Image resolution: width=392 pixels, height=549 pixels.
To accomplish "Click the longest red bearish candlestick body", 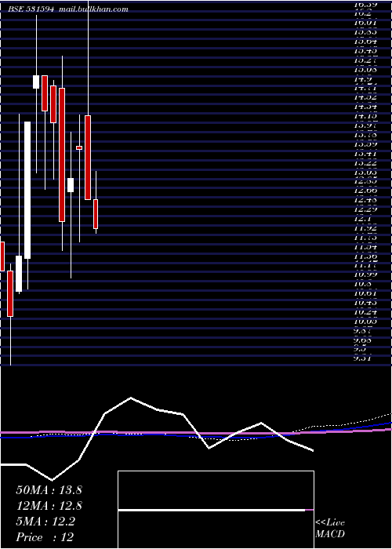I will tap(62, 155).
